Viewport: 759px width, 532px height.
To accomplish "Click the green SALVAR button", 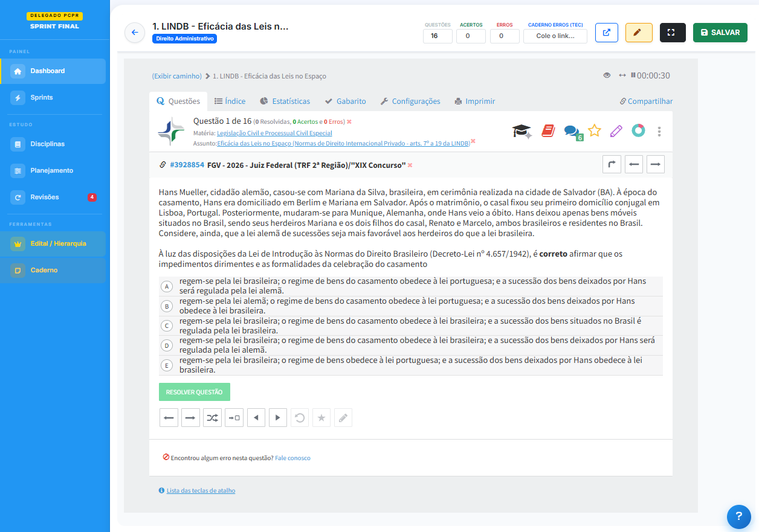I will point(720,33).
